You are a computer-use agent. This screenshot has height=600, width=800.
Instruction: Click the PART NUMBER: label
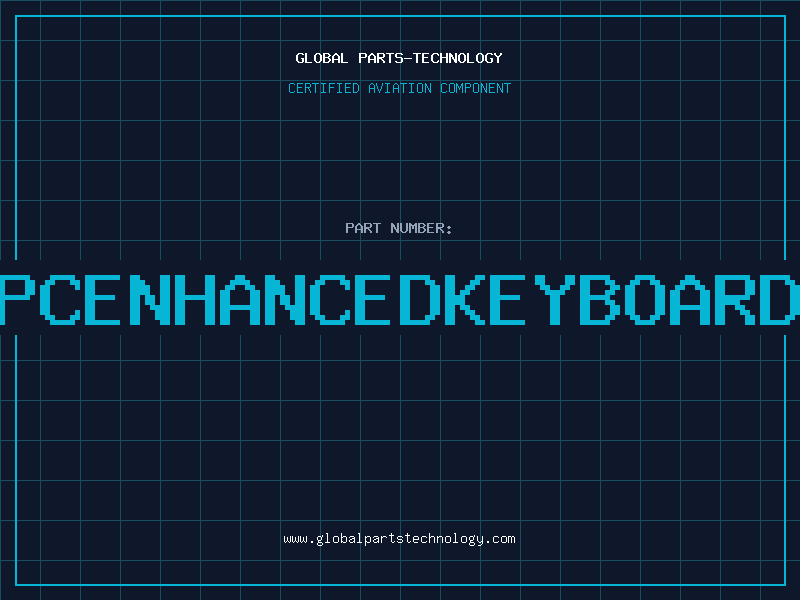(x=399, y=228)
